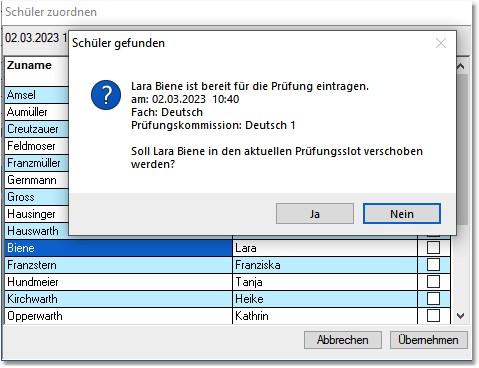The width and height of the screenshot is (479, 368).
Task: Select the Hauswarth row
Action: [37, 231]
